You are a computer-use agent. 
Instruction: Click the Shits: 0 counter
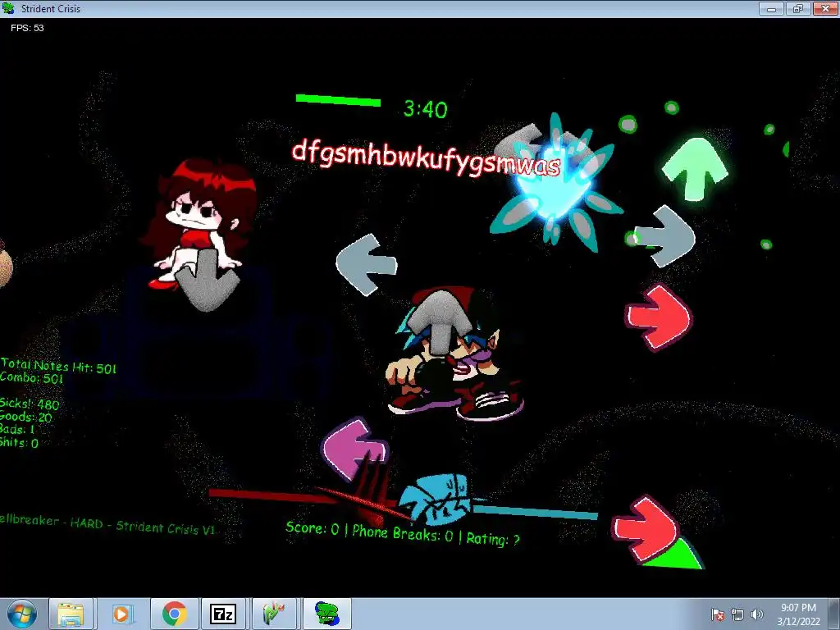pos(20,442)
